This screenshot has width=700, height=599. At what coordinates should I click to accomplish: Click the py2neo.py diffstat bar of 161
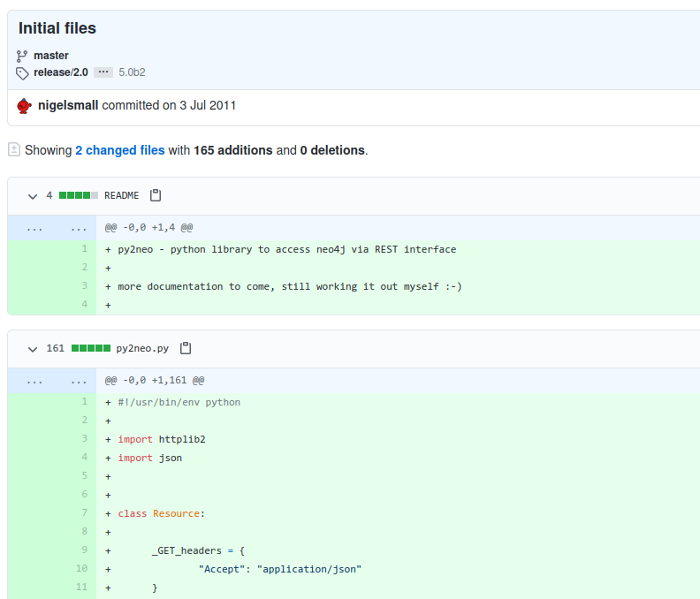point(91,348)
